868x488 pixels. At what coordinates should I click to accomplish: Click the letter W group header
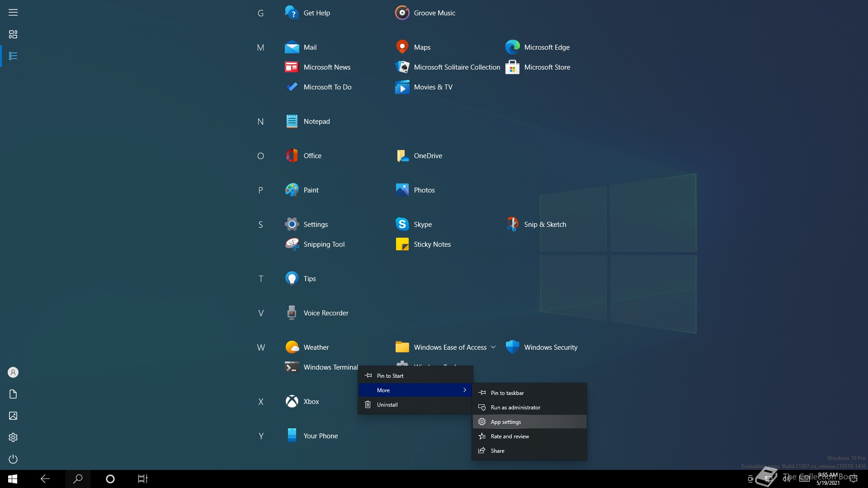pyautogui.click(x=261, y=347)
